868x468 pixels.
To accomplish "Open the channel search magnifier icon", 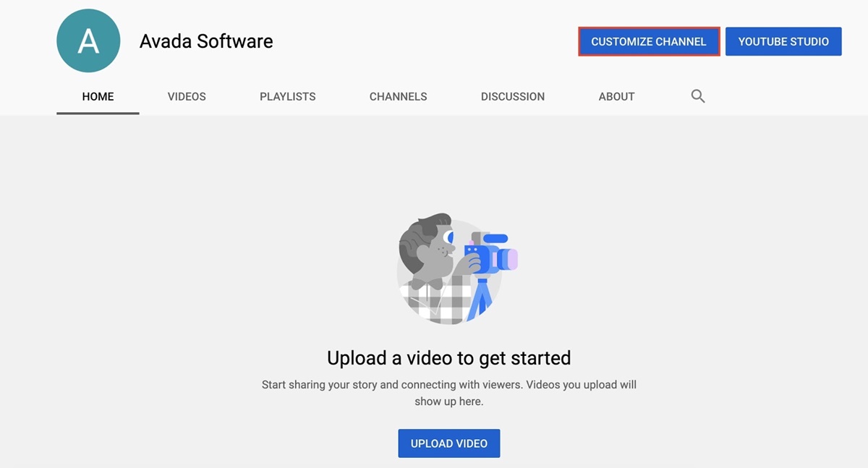I will (697, 96).
